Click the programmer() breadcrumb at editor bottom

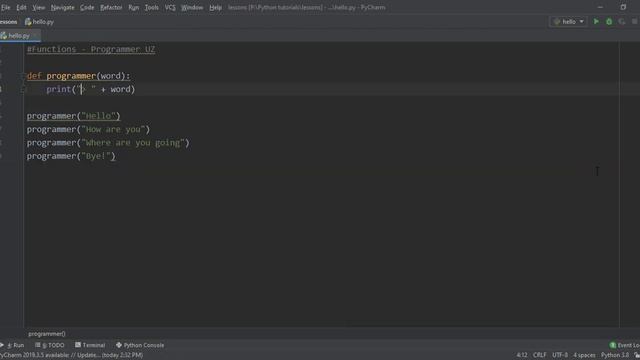pos(47,334)
